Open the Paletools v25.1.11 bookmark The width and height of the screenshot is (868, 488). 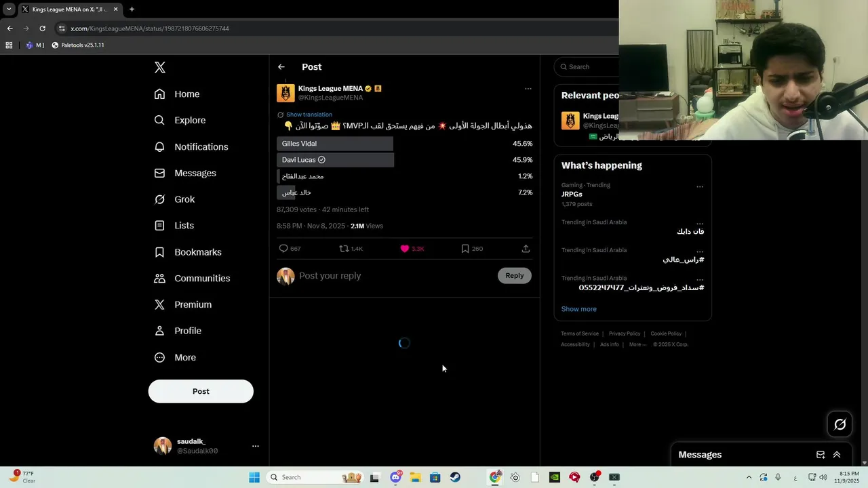pyautogui.click(x=78, y=45)
